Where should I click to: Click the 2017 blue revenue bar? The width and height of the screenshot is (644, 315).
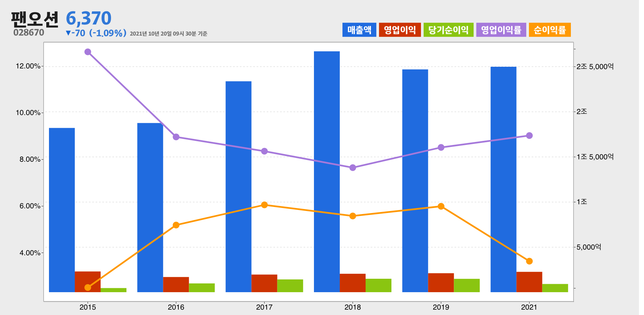coord(238,187)
